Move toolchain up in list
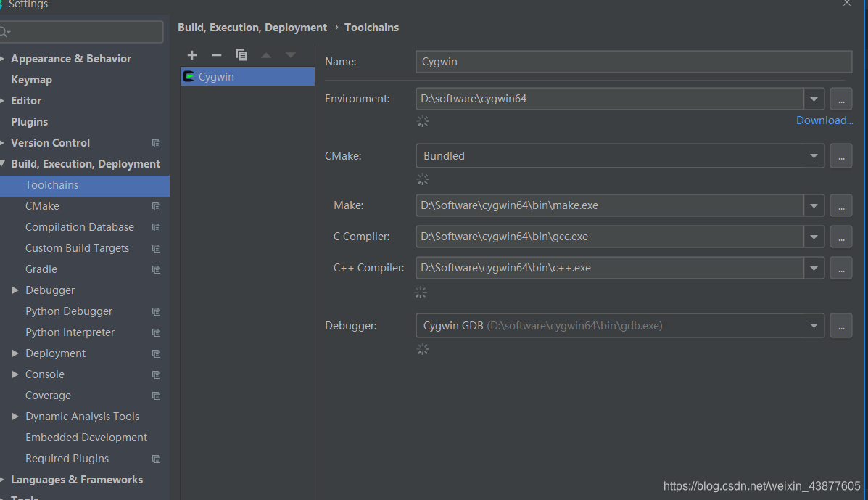The image size is (868, 500). (x=266, y=55)
